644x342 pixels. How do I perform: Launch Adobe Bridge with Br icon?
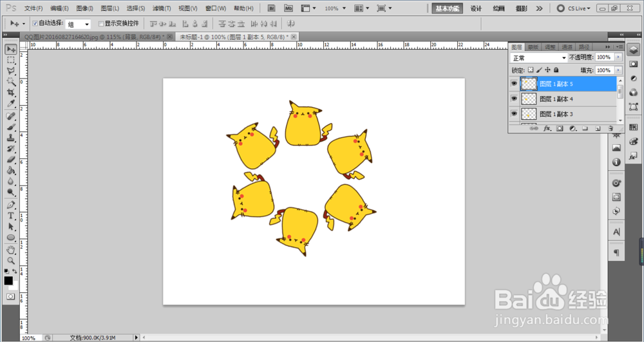point(272,8)
